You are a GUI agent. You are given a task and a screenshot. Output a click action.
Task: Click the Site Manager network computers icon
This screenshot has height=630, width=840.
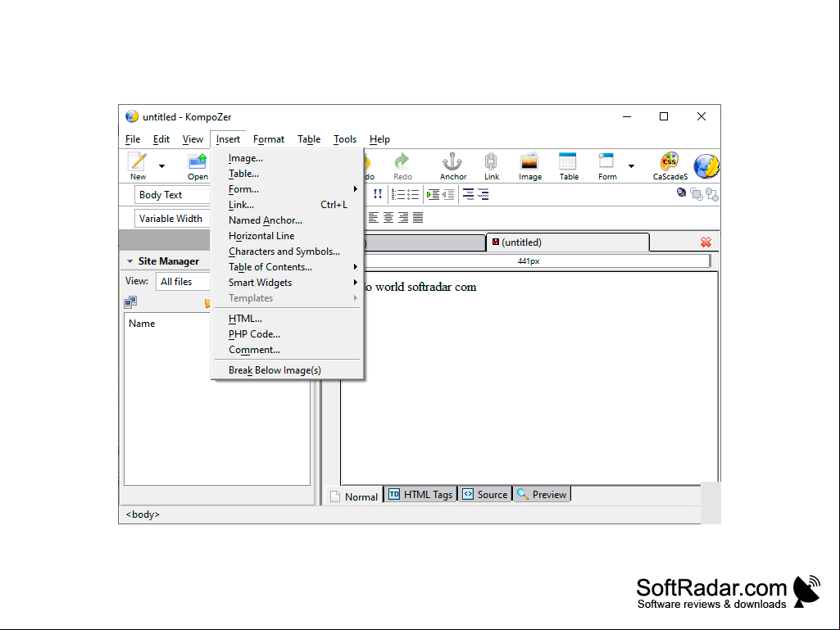coord(130,302)
